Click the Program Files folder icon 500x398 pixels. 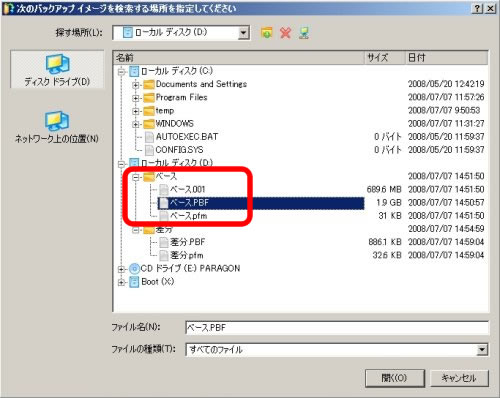coord(149,98)
